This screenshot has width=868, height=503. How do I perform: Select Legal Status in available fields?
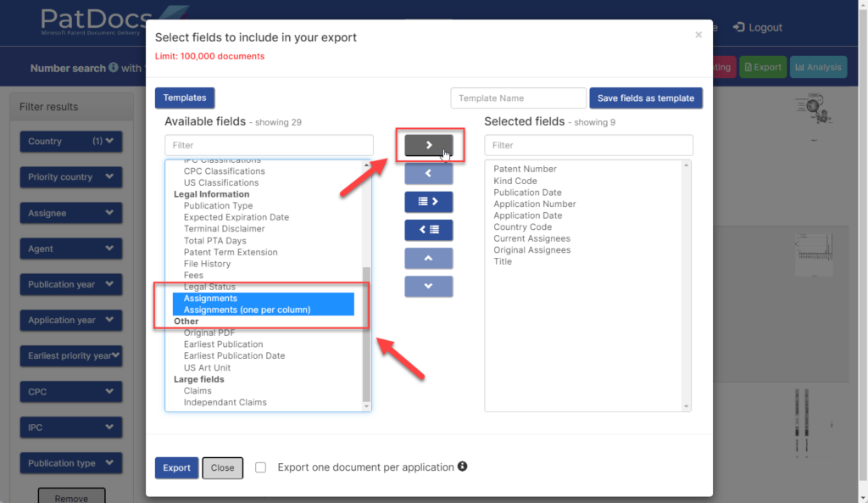[x=209, y=287]
